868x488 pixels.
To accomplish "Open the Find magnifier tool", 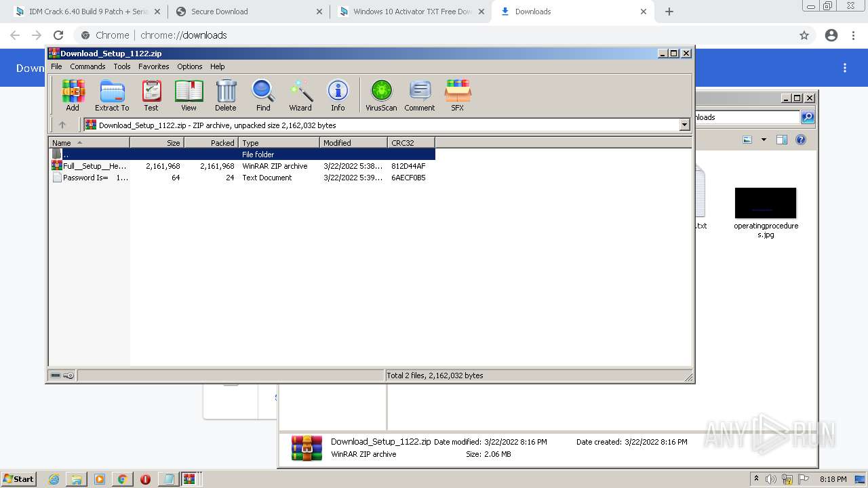I will click(x=263, y=95).
